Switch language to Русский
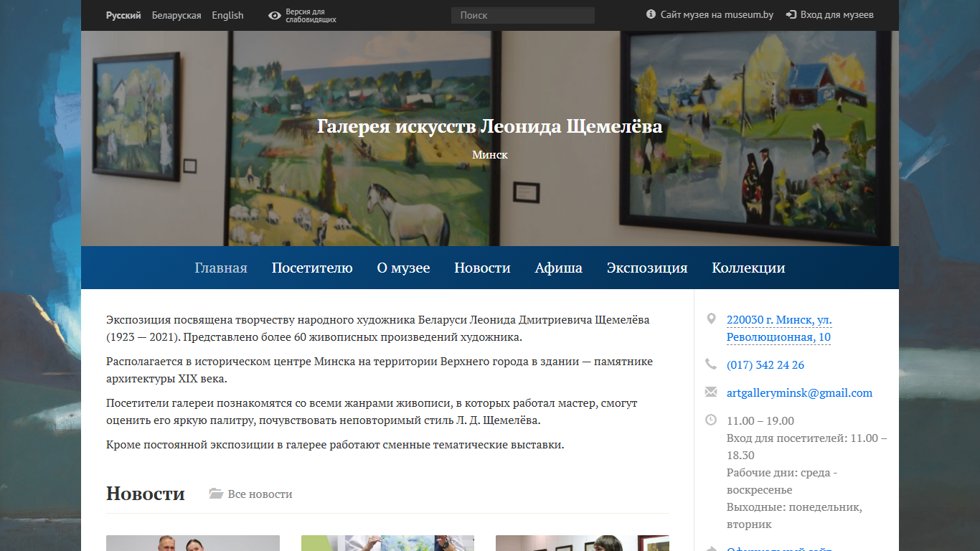This screenshot has width=980, height=551. tap(123, 15)
